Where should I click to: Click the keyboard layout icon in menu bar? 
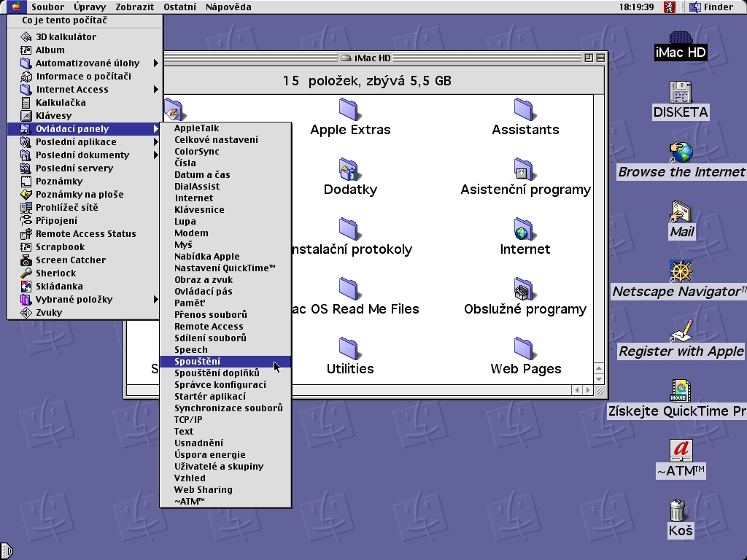click(x=670, y=7)
